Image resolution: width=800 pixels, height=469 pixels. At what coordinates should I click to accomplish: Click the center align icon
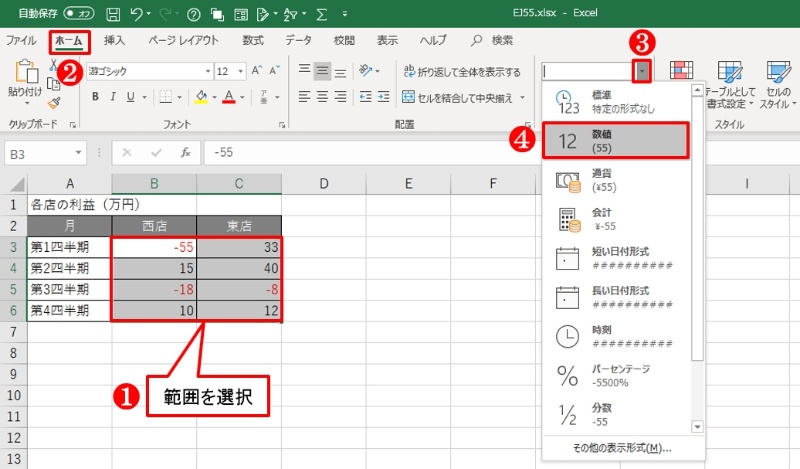tap(322, 72)
